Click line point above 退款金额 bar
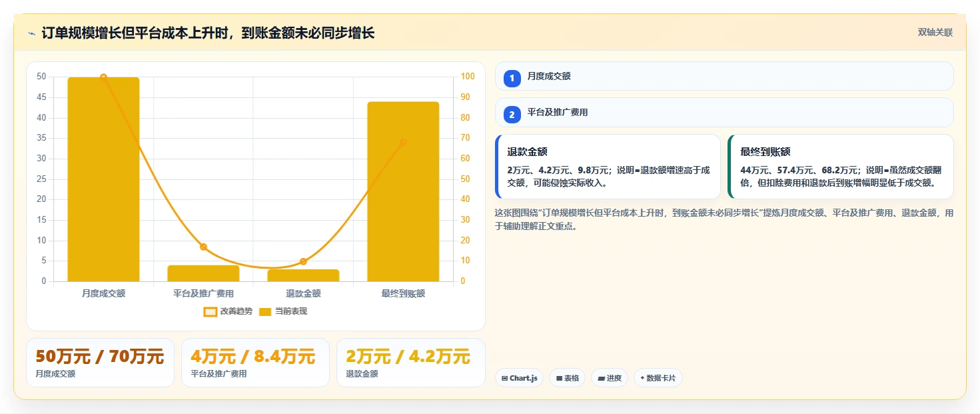Image resolution: width=980 pixels, height=414 pixels. tap(303, 261)
